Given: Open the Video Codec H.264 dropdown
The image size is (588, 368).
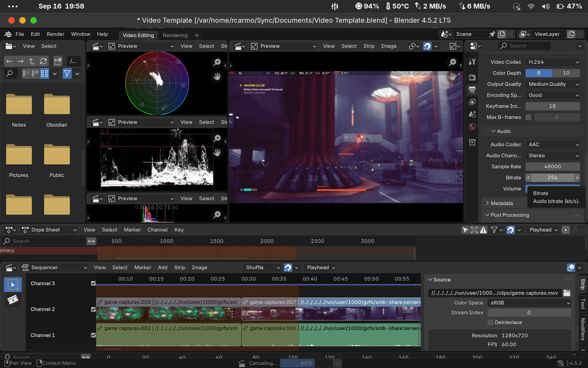Looking at the screenshot, I should 552,62.
